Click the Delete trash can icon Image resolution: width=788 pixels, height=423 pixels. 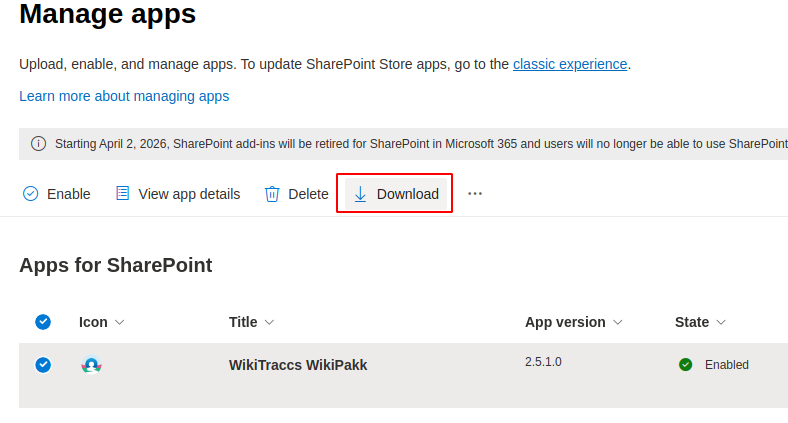pos(272,194)
